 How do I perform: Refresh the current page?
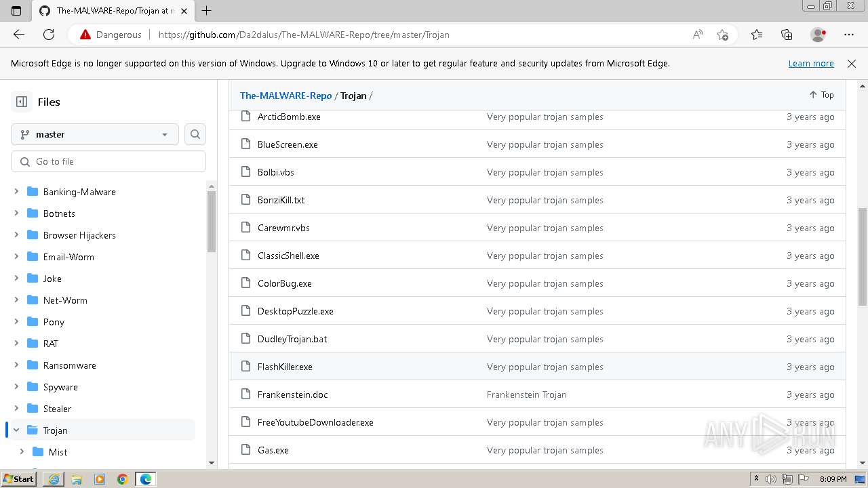point(49,35)
